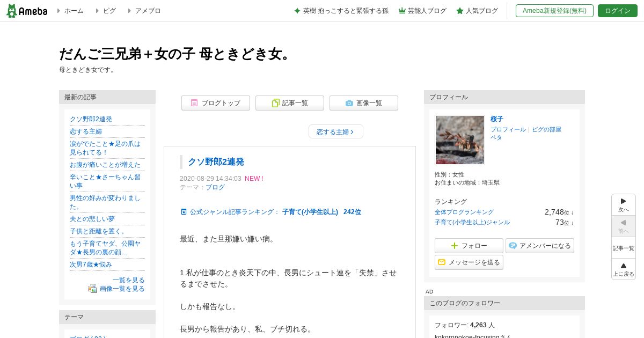This screenshot has height=338, width=644.
Task: Click ペタ link
Action: pyautogui.click(x=496, y=137)
